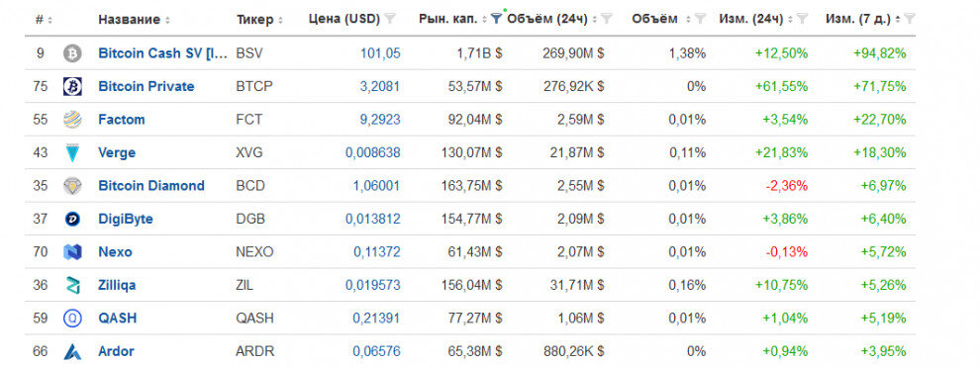The height and width of the screenshot is (367, 980).
Task: Open Ardor coin page
Action: tap(116, 351)
